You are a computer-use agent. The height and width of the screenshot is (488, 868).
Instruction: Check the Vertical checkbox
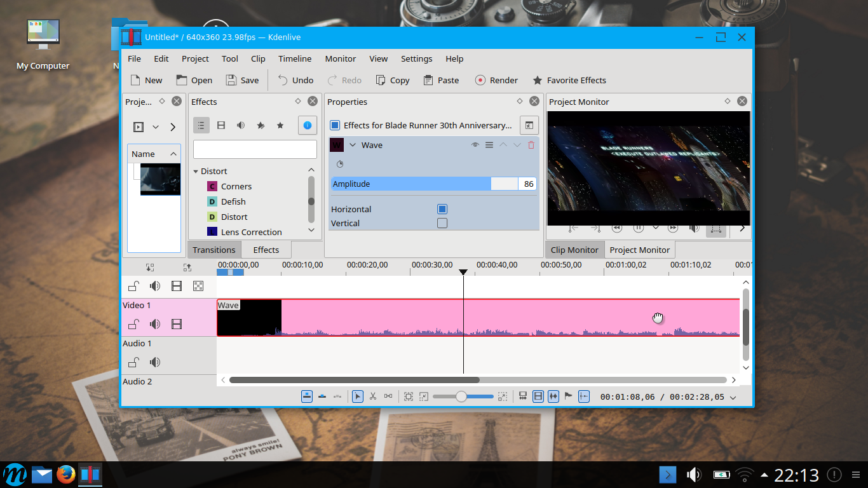pyautogui.click(x=442, y=223)
